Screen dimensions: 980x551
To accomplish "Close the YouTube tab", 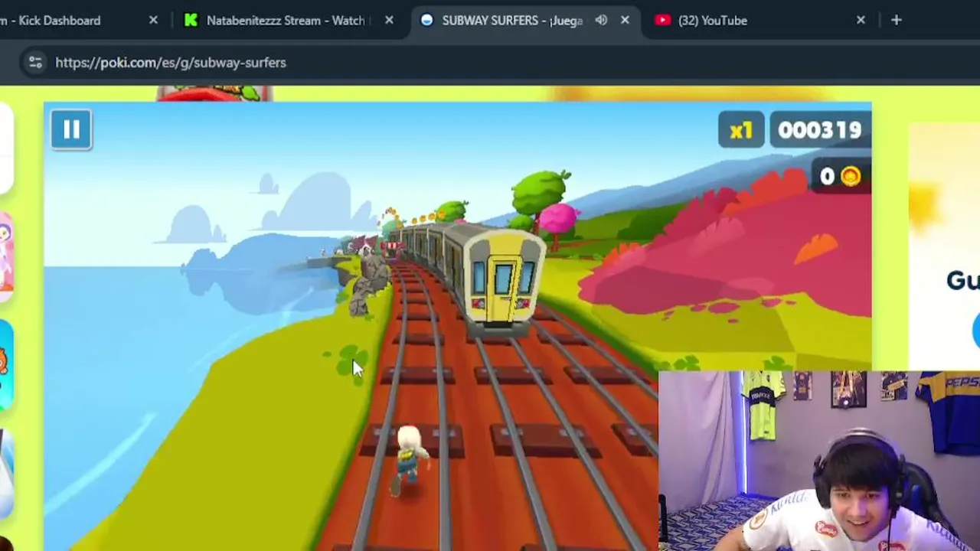I will 861,21.
